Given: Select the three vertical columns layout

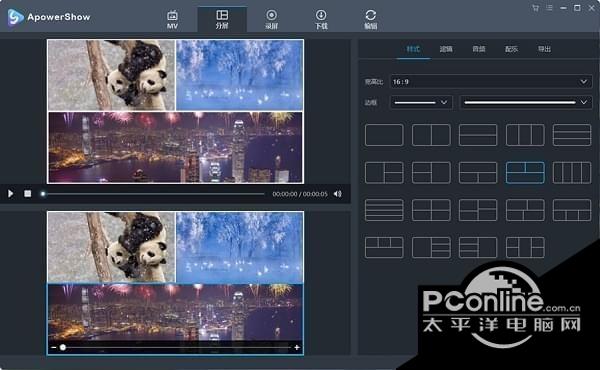Looking at the screenshot, I should (525, 135).
